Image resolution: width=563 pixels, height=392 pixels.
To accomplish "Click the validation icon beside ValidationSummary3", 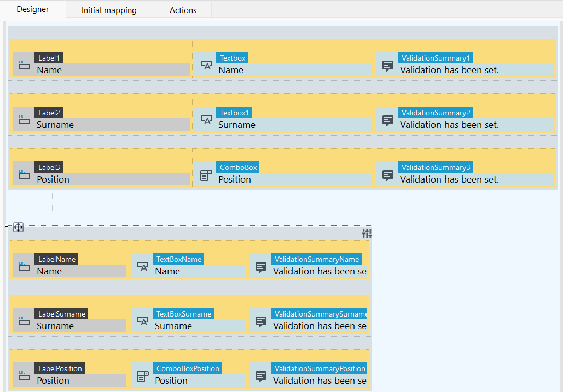I will coord(388,175).
